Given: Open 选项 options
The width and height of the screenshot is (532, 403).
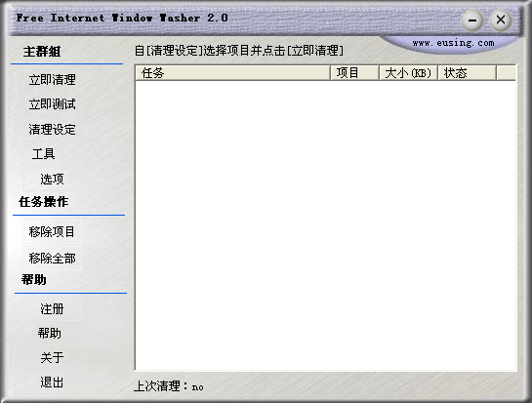Looking at the screenshot, I should (53, 179).
